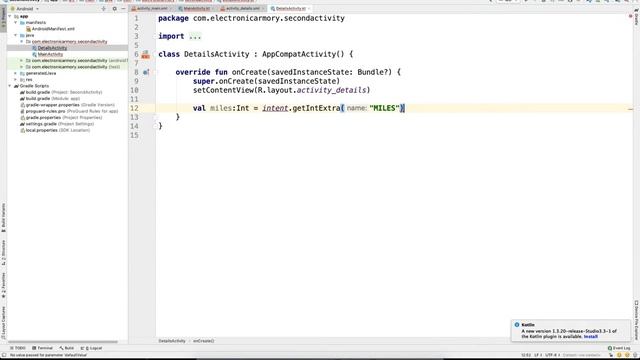Open the Gradle tool window side tab
This screenshot has width=640, height=360.
(636, 17)
